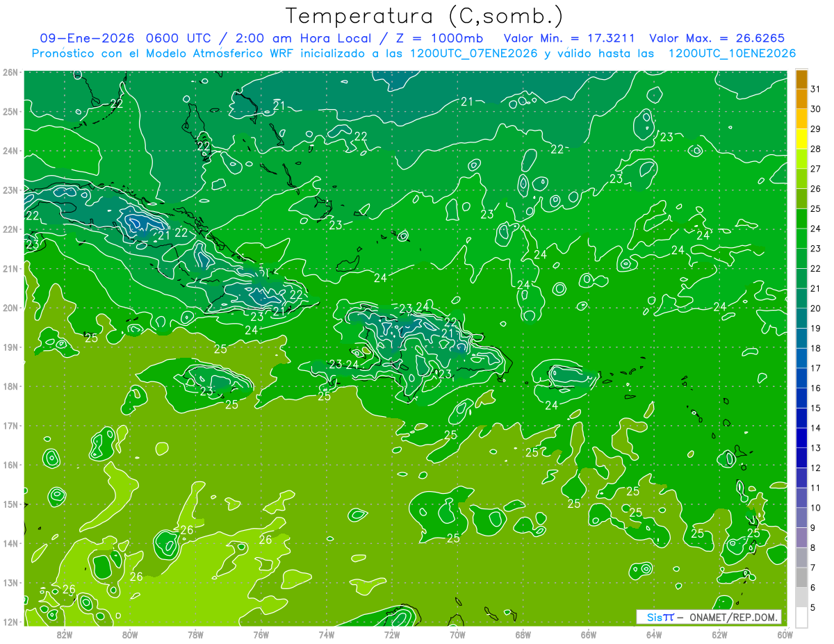Click the '28' color bar scale value
Image resolution: width=834 pixels, height=644 pixels.
[x=815, y=149]
